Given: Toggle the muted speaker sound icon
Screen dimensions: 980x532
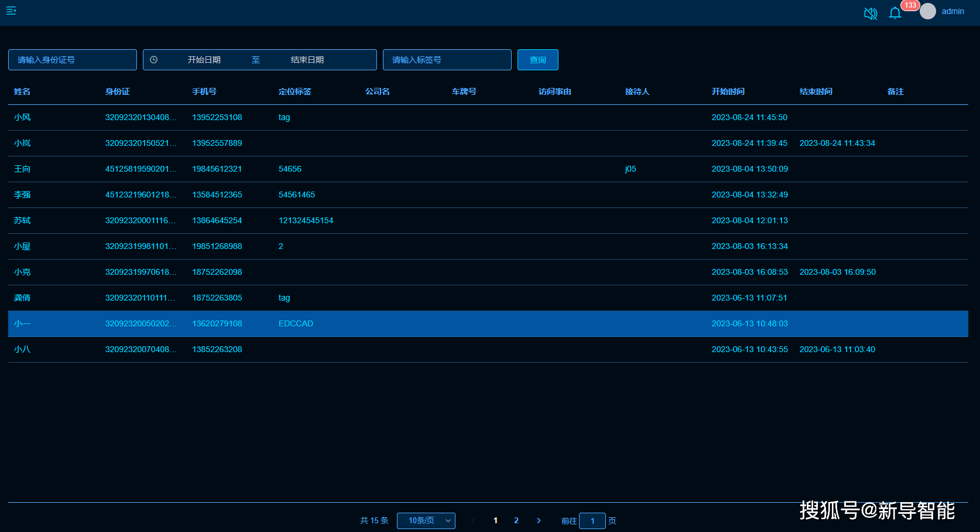Looking at the screenshot, I should point(871,13).
